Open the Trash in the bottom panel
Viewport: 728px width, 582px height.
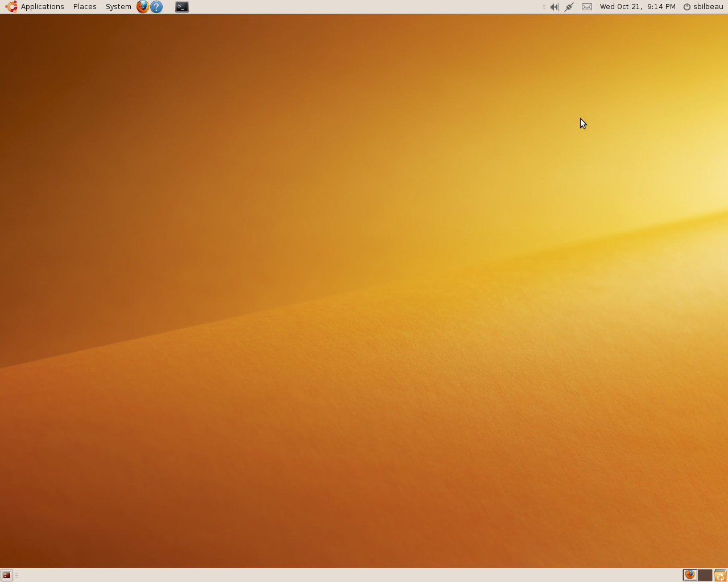tap(720, 575)
